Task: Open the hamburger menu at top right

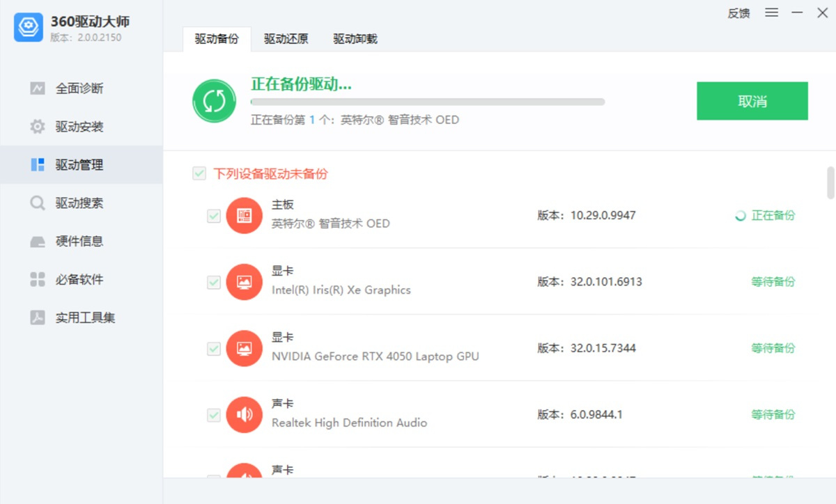Action: point(771,13)
